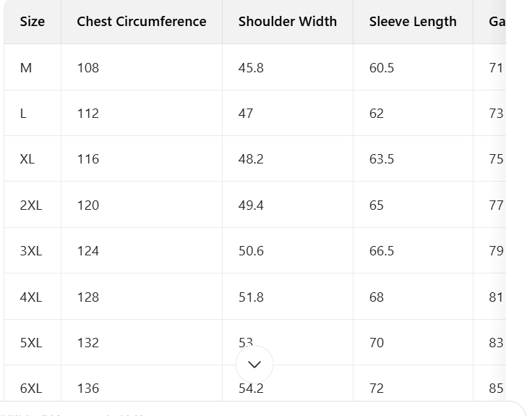
Task: Select the 6XL size row label
Action: [31, 389]
